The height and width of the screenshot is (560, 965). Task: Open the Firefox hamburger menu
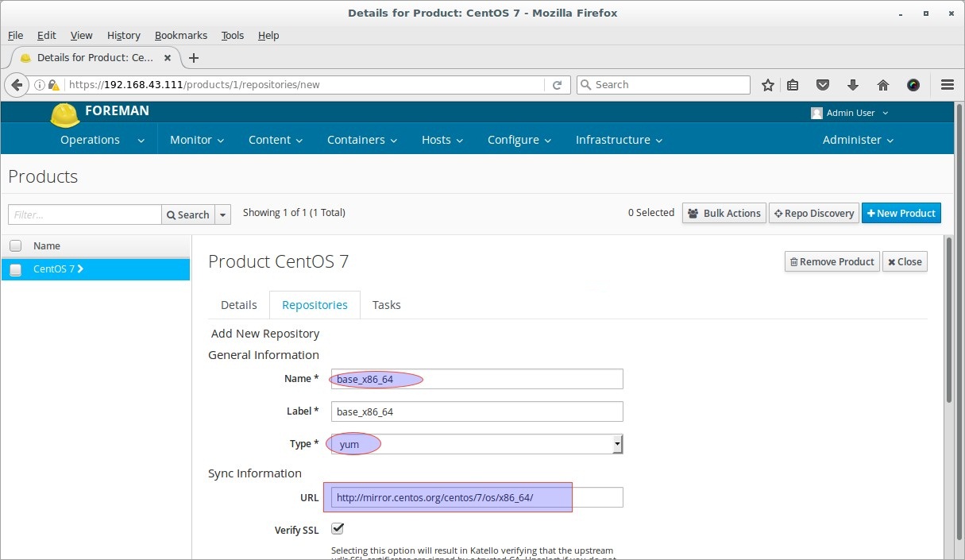pos(947,85)
